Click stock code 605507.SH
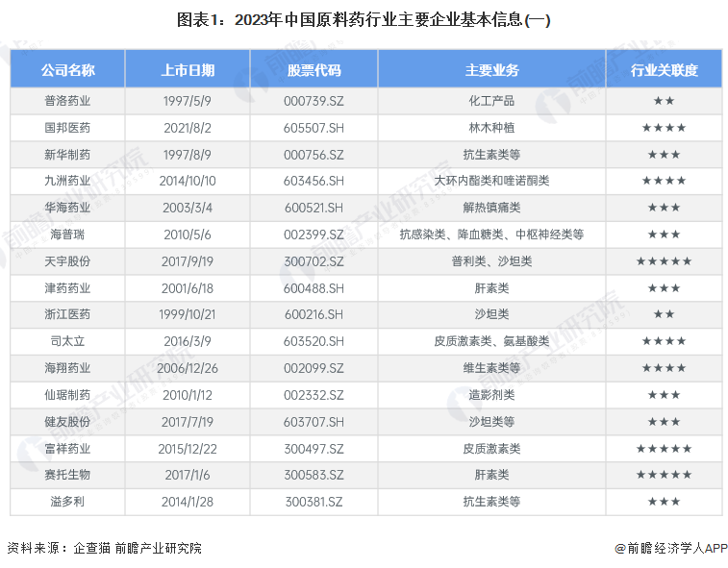Image resolution: width=728 pixels, height=568 pixels. tap(314, 128)
